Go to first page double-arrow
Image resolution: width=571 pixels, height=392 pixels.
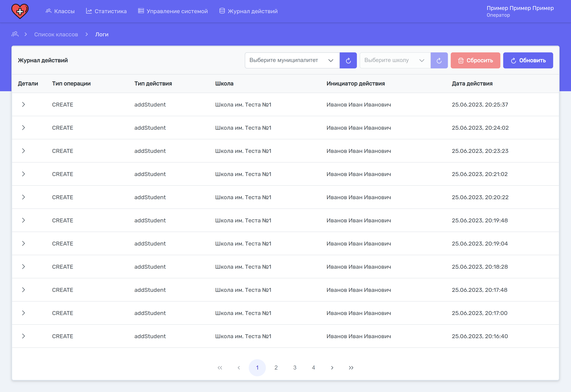[x=220, y=368]
